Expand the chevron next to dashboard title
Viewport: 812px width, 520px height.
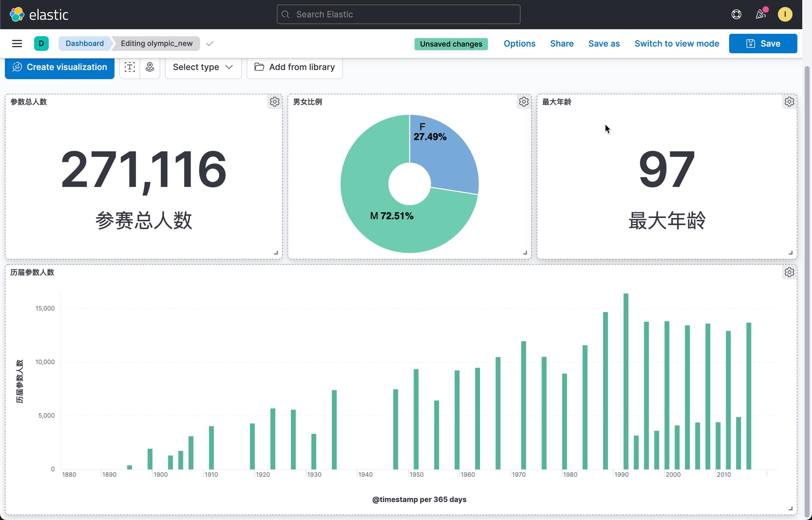pos(210,44)
